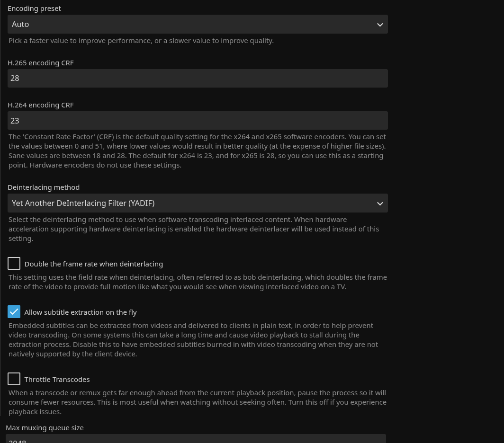The height and width of the screenshot is (443, 504).
Task: Uncheck Allow subtitle extraction on the fly
Action: tap(14, 312)
